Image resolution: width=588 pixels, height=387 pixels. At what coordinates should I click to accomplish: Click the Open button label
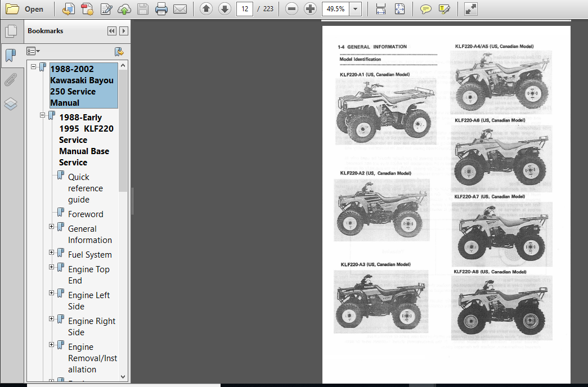point(34,9)
